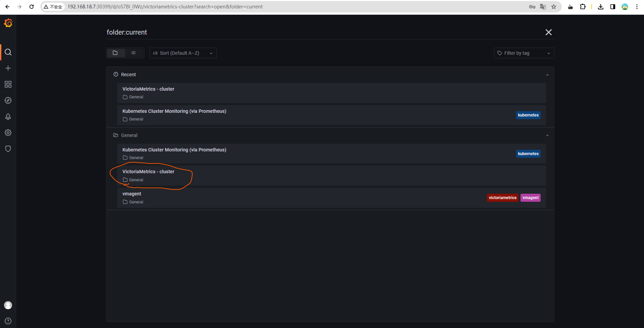Open the search dashboards sidebar icon
The width and height of the screenshot is (644, 328).
pos(8,52)
